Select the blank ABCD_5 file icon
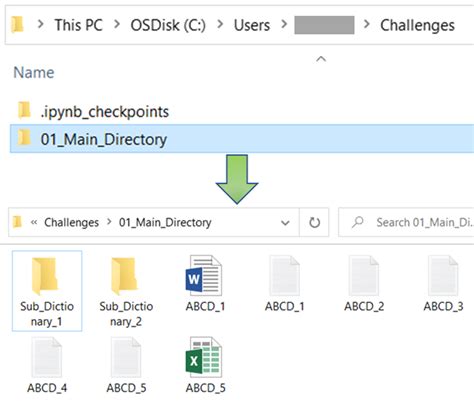The width and height of the screenshot is (474, 413). point(126,357)
